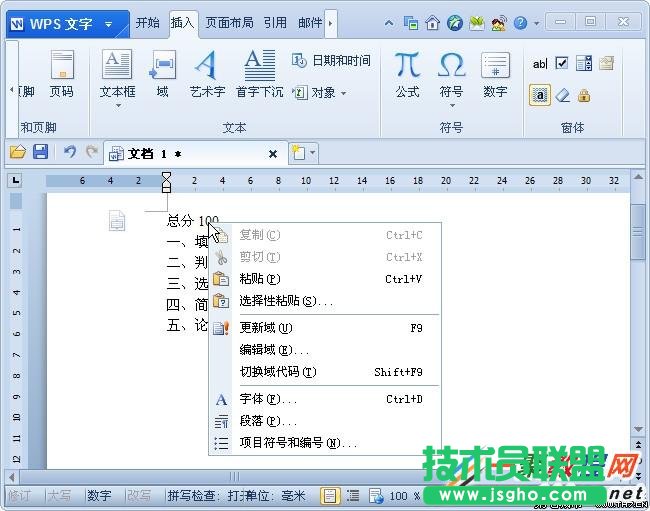650x511 pixels.
Task: Open 项目符号和编号(N) from context menu
Action: tap(325, 443)
